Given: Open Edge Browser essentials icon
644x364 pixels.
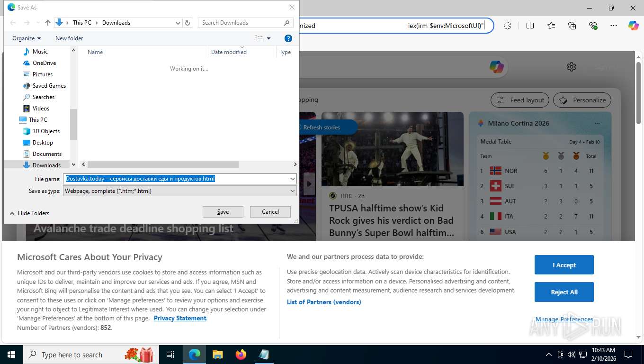Looking at the screenshot, I should pyautogui.click(x=593, y=26).
